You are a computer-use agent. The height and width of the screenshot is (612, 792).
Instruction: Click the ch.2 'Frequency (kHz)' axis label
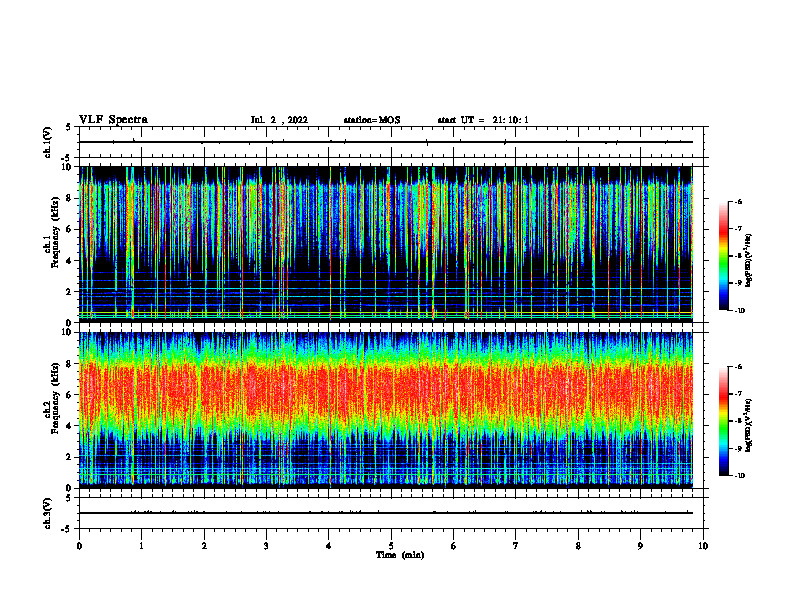[55, 397]
